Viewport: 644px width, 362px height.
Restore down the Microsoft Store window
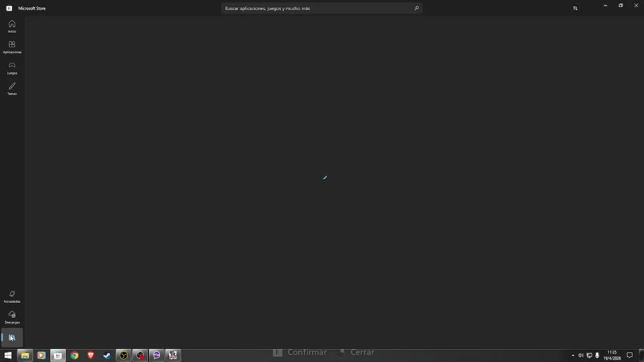point(621,6)
